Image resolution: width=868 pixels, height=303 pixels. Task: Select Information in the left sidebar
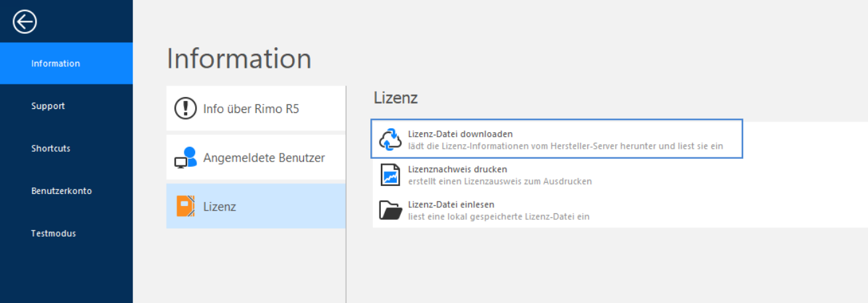coord(66,63)
